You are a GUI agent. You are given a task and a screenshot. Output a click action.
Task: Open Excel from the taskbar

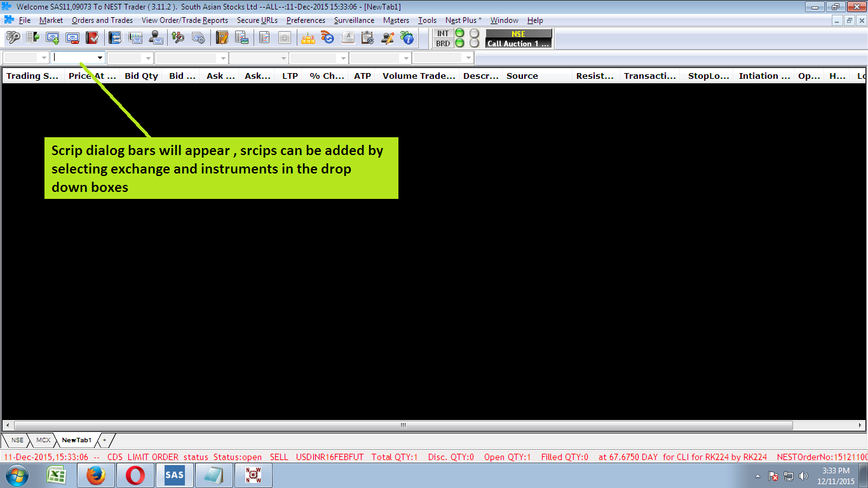tap(58, 475)
